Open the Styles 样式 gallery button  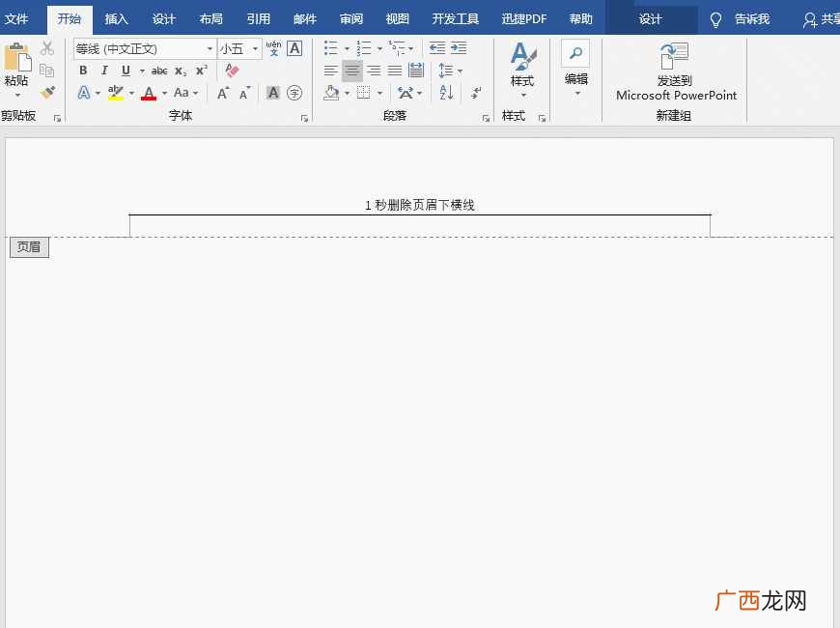(522, 70)
